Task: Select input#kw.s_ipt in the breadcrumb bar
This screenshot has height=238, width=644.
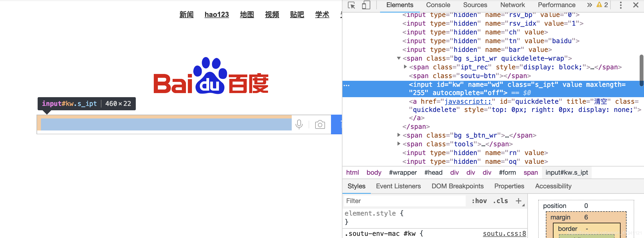Action: click(x=567, y=172)
